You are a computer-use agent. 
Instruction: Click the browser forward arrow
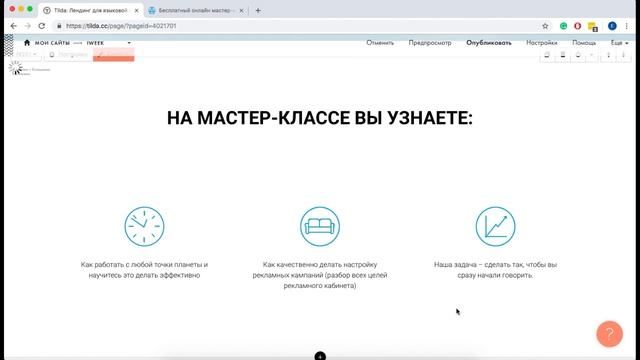[28, 26]
